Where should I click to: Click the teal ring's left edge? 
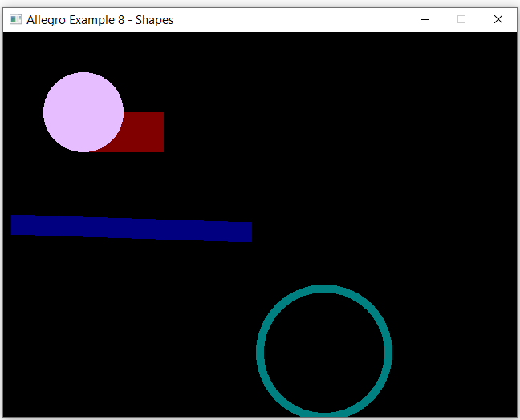(x=261, y=353)
